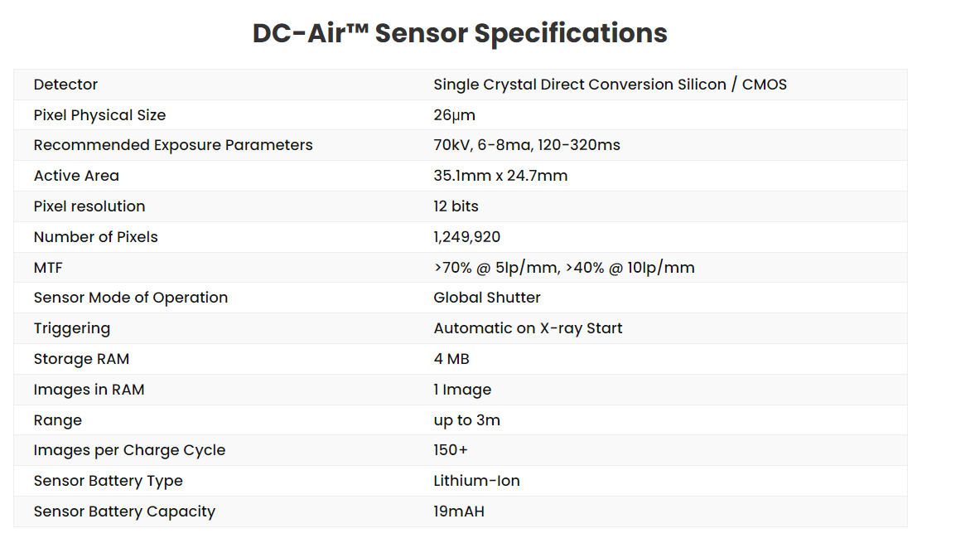Click the DC-Air Sensor Specifications heading
Image resolution: width=980 pixels, height=543 pixels.
click(460, 33)
